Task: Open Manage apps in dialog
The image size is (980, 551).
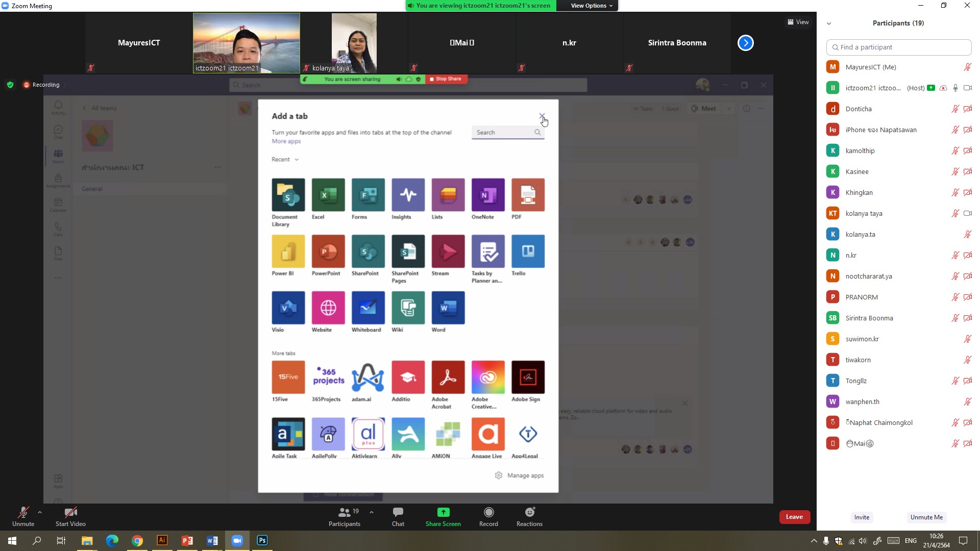Action: (x=519, y=475)
